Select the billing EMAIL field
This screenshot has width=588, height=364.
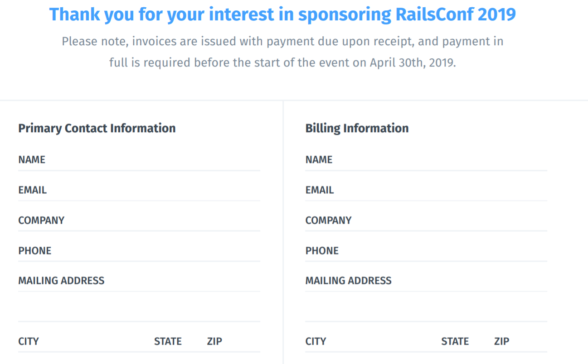(x=440, y=191)
